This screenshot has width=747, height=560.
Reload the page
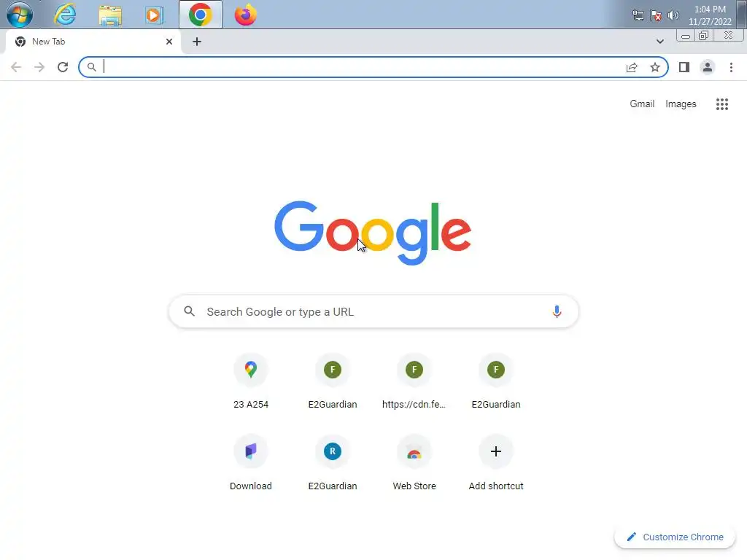[x=63, y=67]
